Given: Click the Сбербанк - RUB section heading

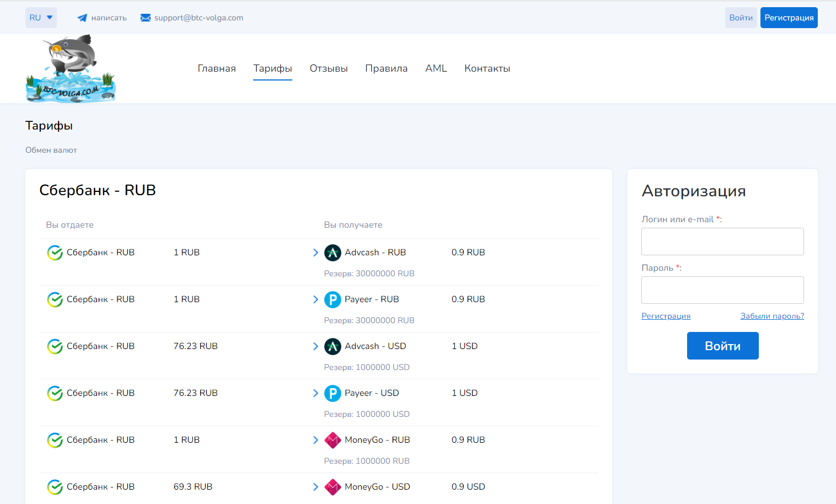Looking at the screenshot, I should [98, 190].
